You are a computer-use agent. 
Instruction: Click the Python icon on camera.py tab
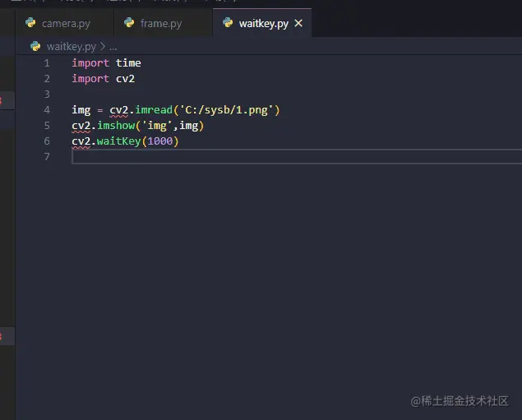point(30,23)
